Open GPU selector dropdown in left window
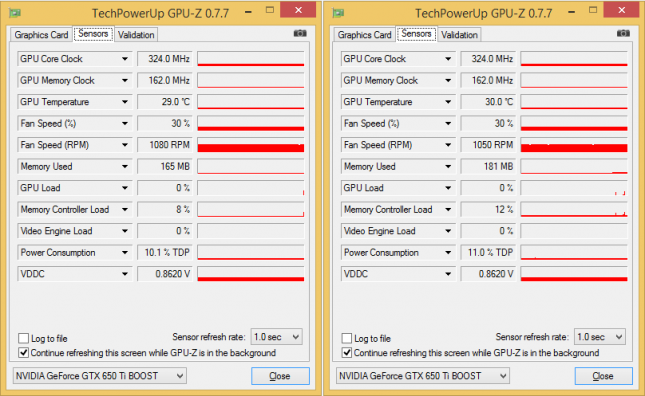Image resolution: width=645 pixels, height=396 pixels. [100, 376]
